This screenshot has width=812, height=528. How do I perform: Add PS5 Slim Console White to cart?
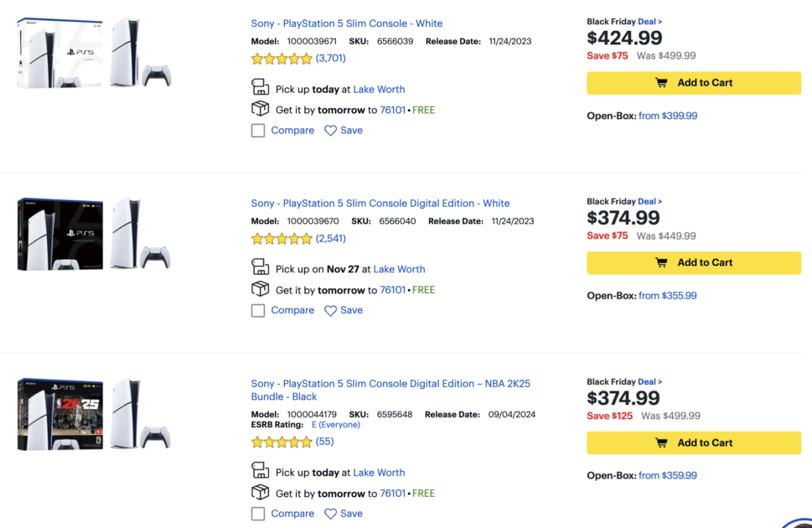pos(693,83)
